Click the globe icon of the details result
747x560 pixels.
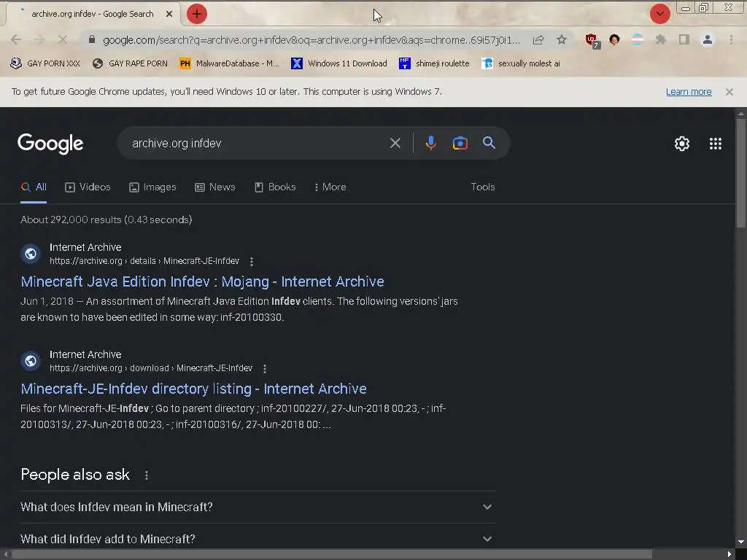[x=31, y=254]
